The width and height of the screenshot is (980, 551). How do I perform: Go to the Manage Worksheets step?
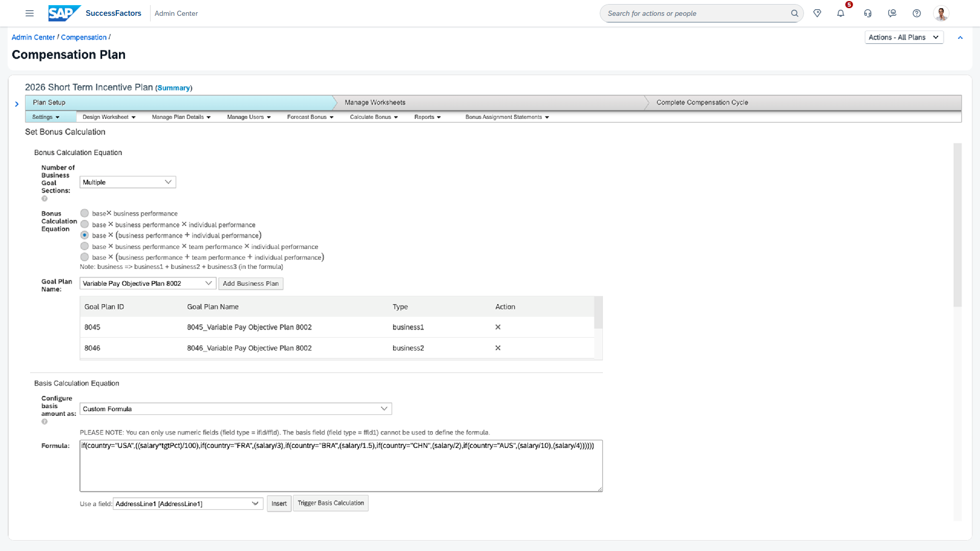pyautogui.click(x=490, y=103)
